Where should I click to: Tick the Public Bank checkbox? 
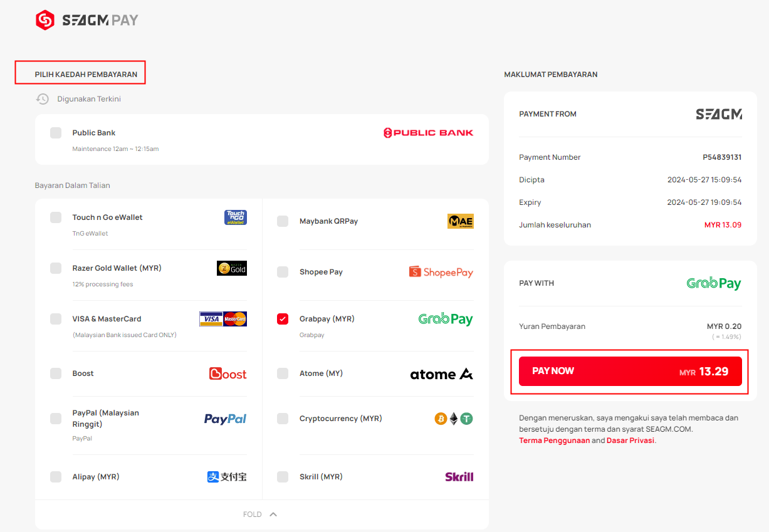(56, 133)
